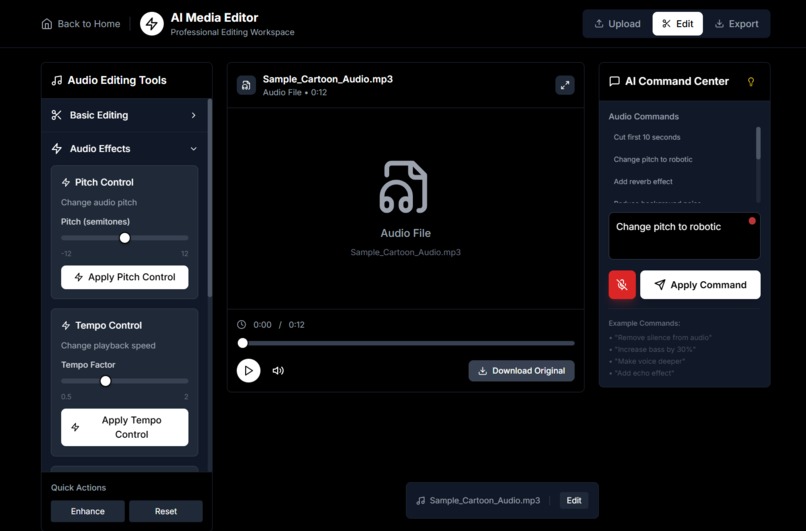Click the Edit button in bottom file bar

[574, 501]
